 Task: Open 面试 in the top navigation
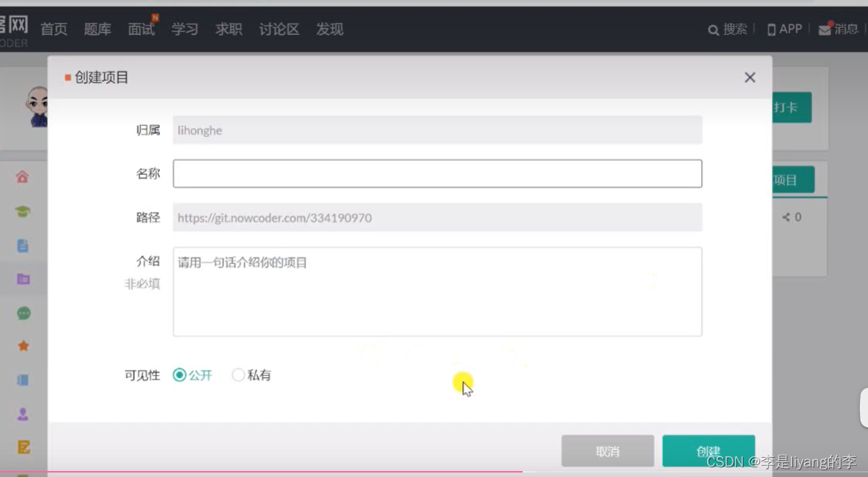pos(141,29)
